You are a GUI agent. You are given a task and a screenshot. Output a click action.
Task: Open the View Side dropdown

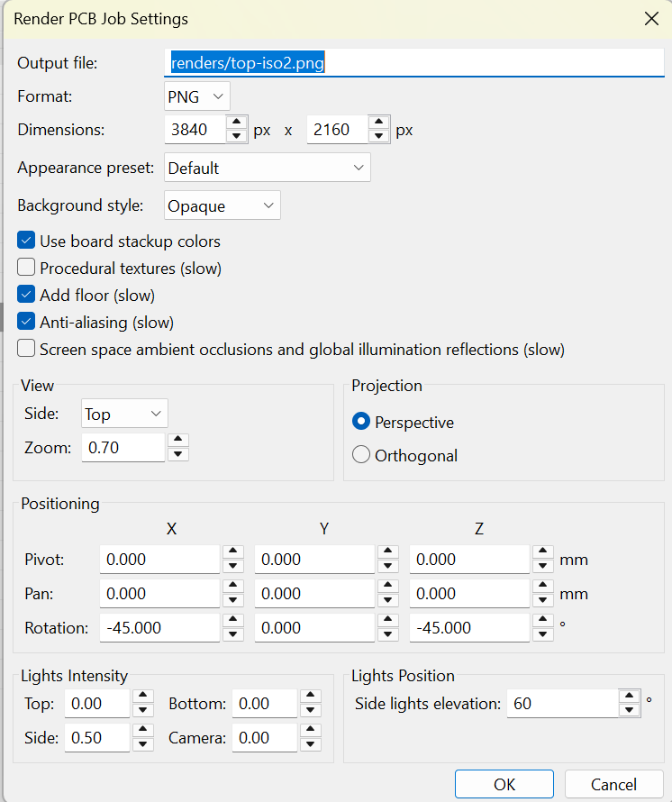click(x=123, y=413)
